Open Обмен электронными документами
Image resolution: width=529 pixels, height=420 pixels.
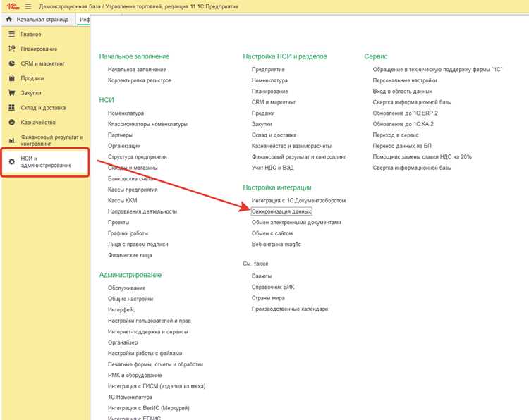[296, 223]
